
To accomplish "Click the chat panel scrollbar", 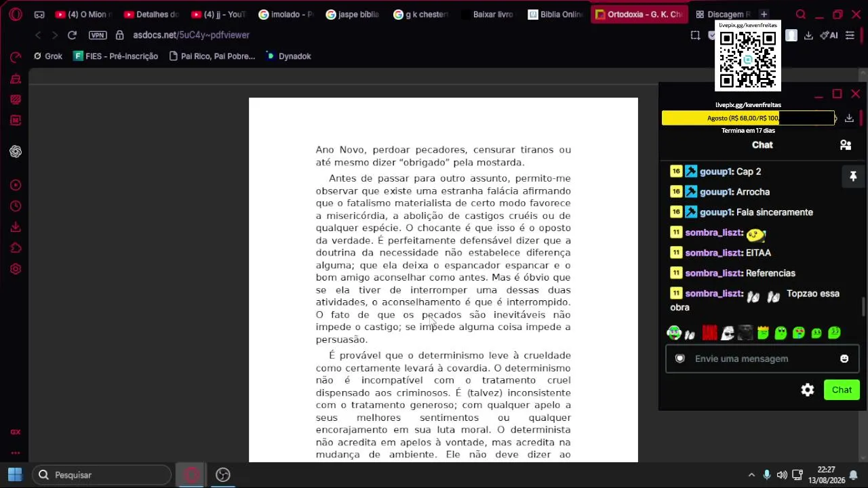I will coord(863,306).
